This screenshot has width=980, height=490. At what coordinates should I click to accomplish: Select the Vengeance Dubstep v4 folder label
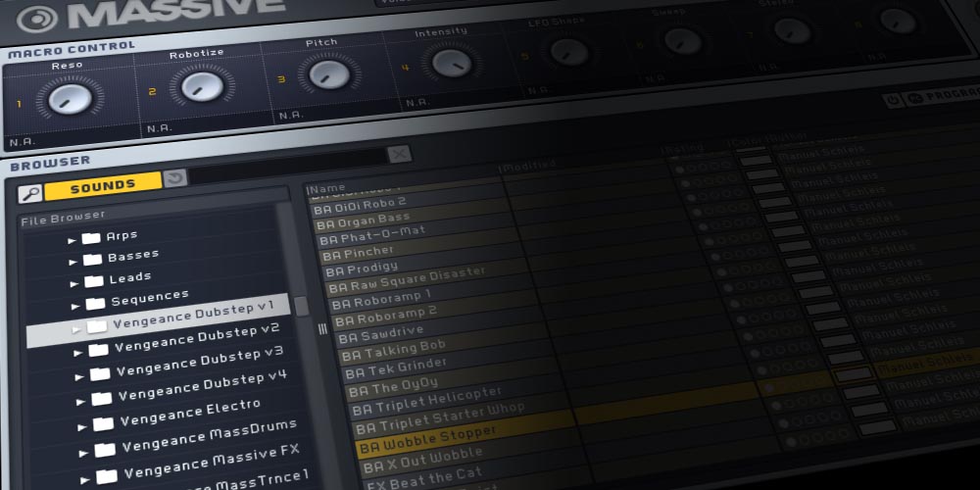tap(203, 385)
